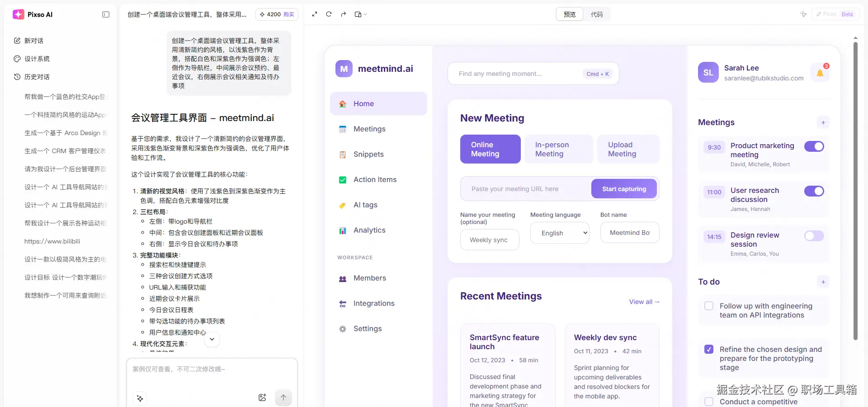This screenshot has width=868, height=407.
Task: Open the design system (设计系统) section
Action: pyautogui.click(x=32, y=59)
